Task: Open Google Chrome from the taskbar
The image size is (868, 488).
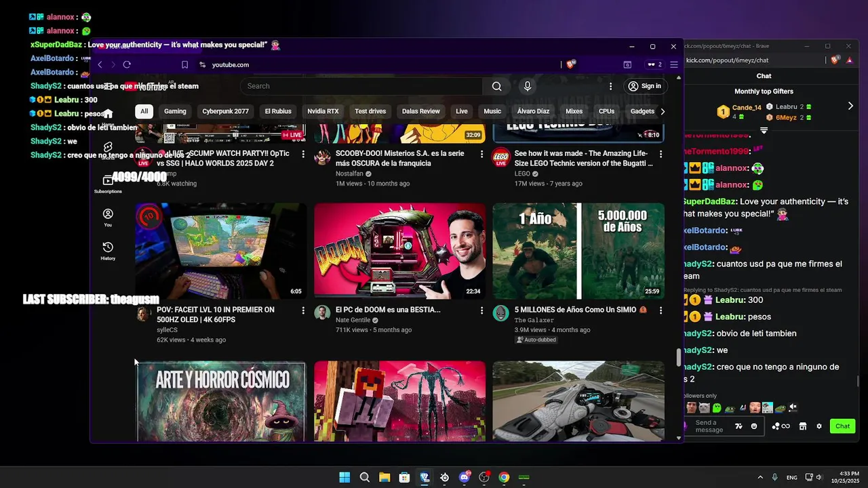Action: coord(504,477)
